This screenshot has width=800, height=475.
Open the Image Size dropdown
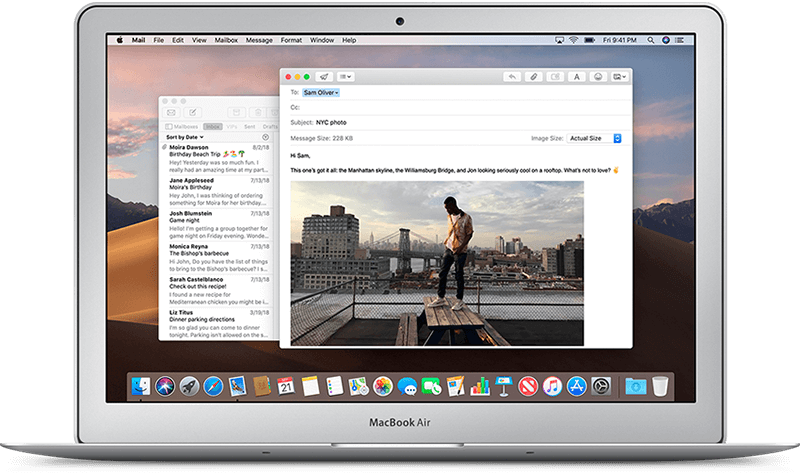pyautogui.click(x=594, y=137)
